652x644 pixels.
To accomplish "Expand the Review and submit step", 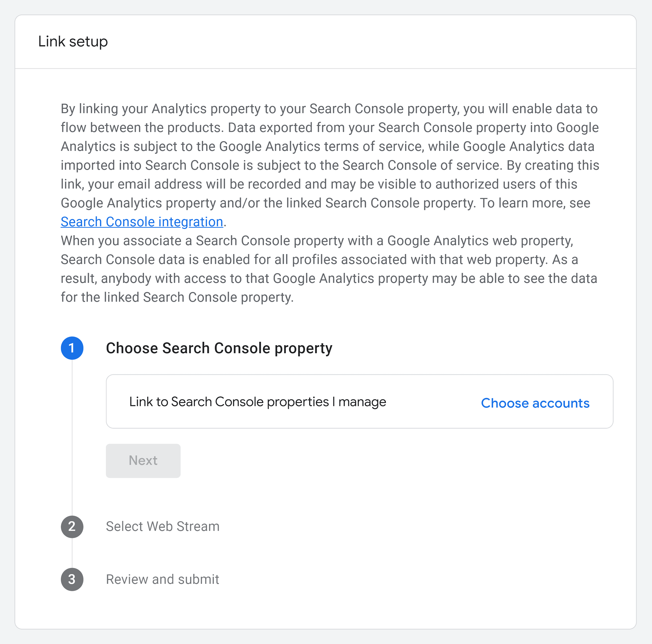I will coord(162,580).
